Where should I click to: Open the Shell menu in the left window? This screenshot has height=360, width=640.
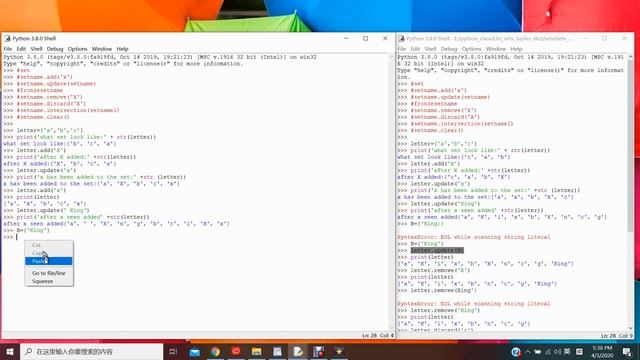36,49
